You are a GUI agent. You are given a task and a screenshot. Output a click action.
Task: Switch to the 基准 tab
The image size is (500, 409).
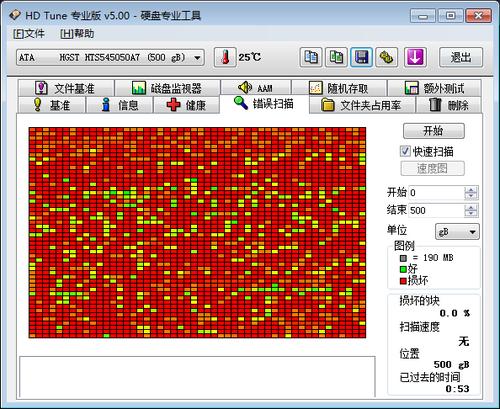pos(52,105)
